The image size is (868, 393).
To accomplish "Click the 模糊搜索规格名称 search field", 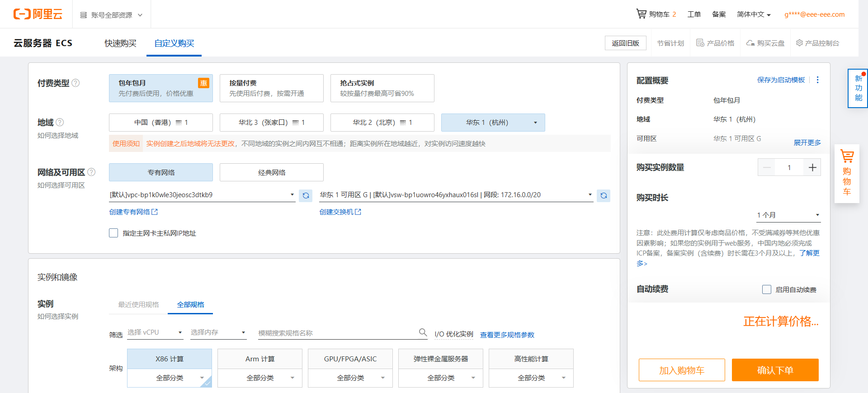I will [x=337, y=333].
